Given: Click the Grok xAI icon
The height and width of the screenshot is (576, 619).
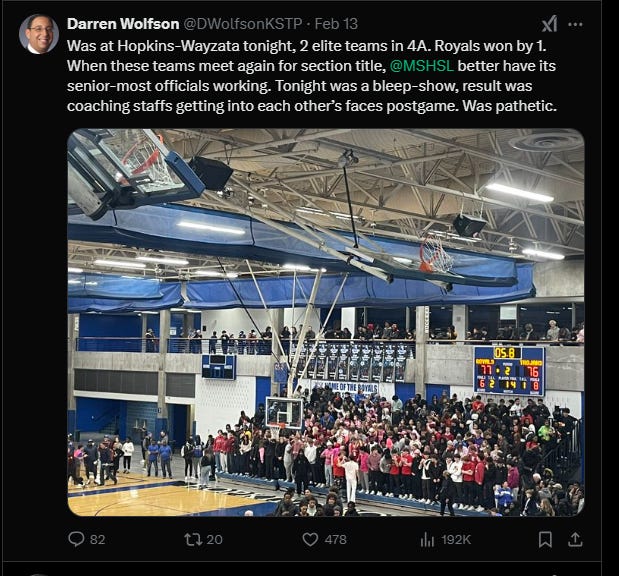Looking at the screenshot, I should point(549,24).
